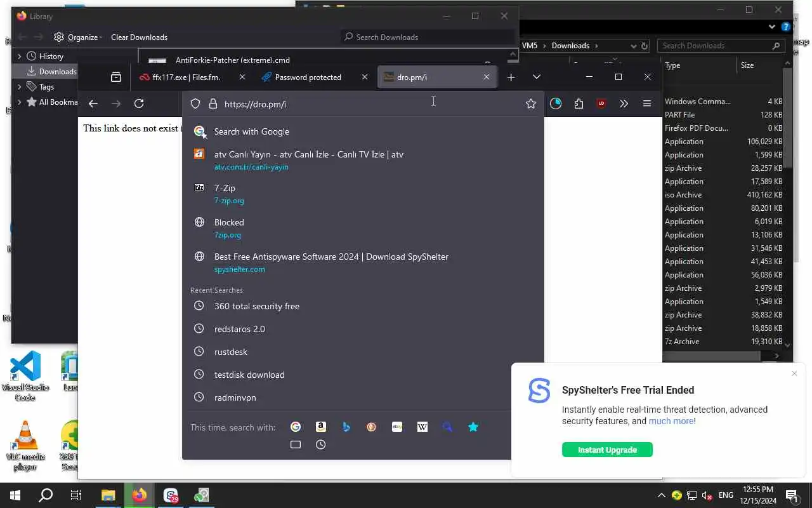Close the ffx117.exe Files.fm tab
Image resolution: width=812 pixels, height=508 pixels.
tap(242, 77)
